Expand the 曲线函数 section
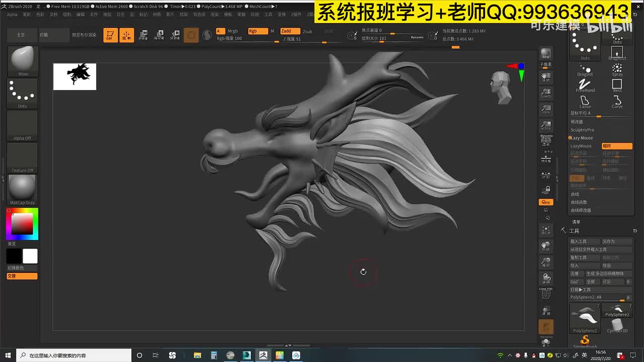This screenshot has height=362, width=644. pos(579,202)
